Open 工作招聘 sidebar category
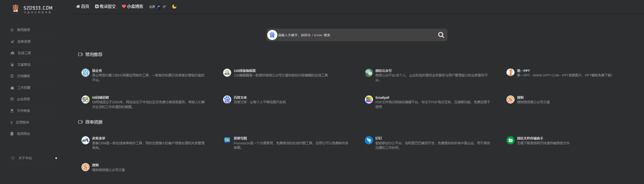 tap(24, 87)
